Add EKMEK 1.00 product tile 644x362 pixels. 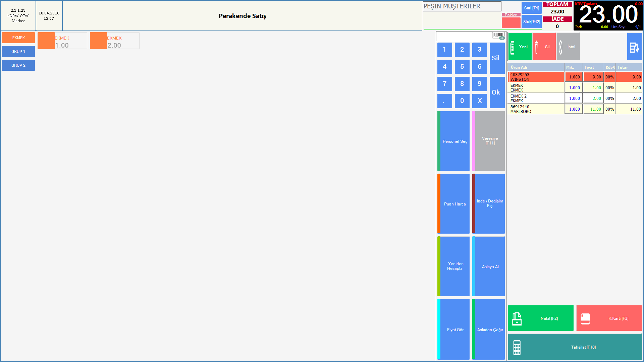(x=62, y=41)
